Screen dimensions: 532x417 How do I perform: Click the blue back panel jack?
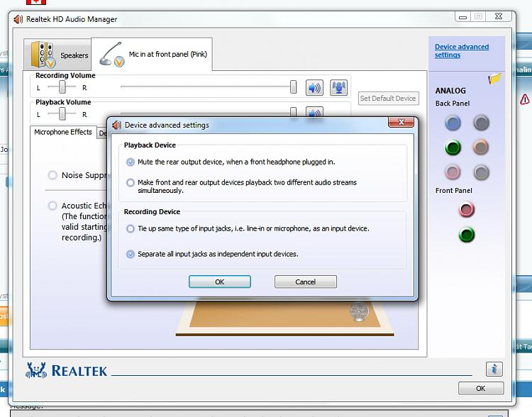point(453,123)
